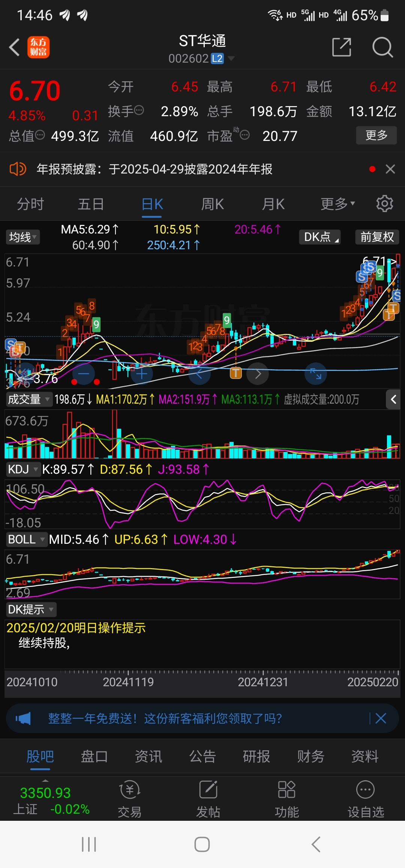
Task: Switch to the 资料 tab
Action: pos(365,757)
